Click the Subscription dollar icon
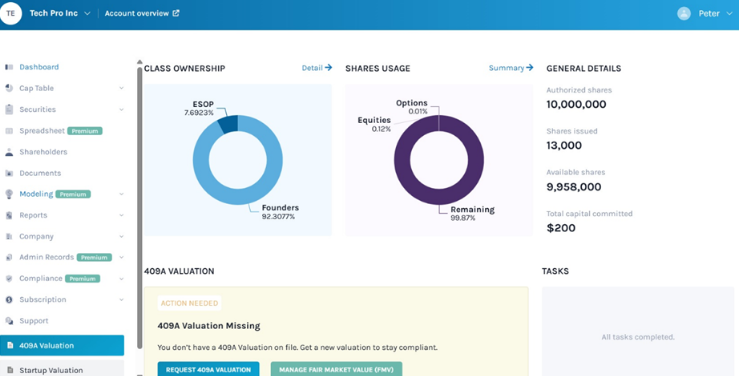This screenshot has height=376, width=739. pos(9,300)
